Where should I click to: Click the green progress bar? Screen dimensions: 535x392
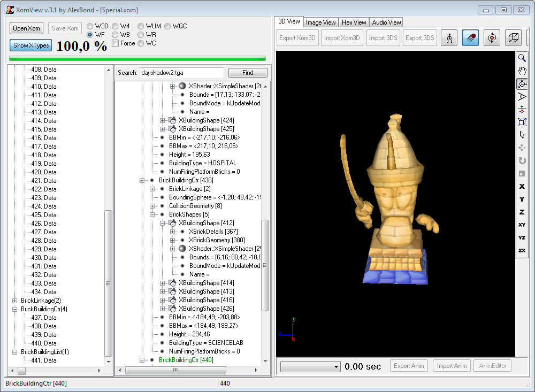point(137,58)
